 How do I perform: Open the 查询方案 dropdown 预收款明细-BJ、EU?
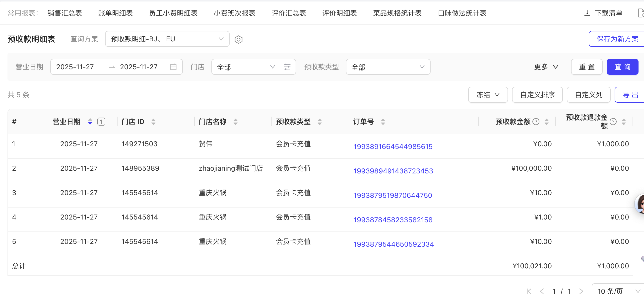pos(167,39)
